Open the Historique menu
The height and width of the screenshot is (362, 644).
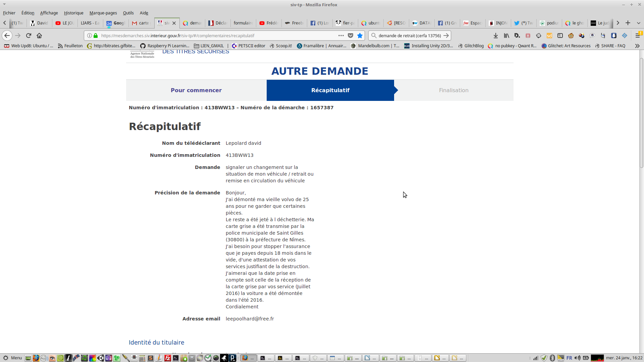[73, 13]
